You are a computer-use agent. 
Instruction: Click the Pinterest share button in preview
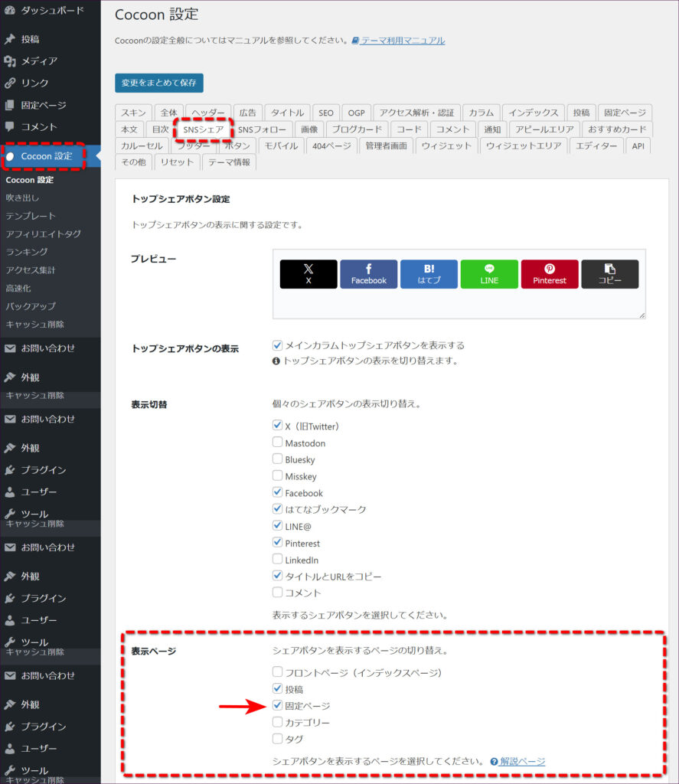[x=550, y=274]
